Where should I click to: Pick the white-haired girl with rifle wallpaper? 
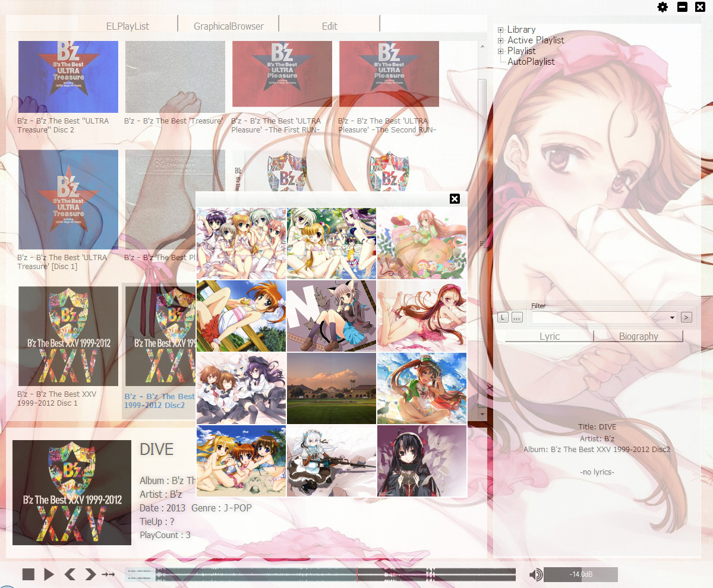pos(332,461)
